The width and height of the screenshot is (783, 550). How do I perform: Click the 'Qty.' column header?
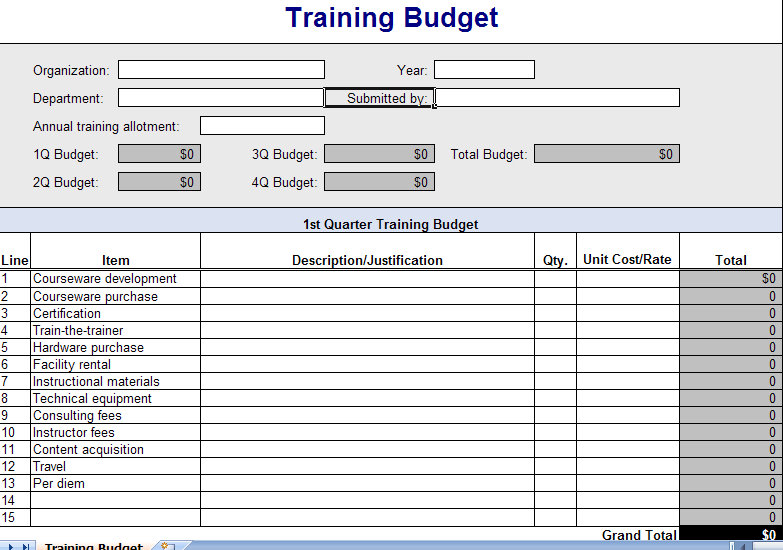click(x=555, y=260)
